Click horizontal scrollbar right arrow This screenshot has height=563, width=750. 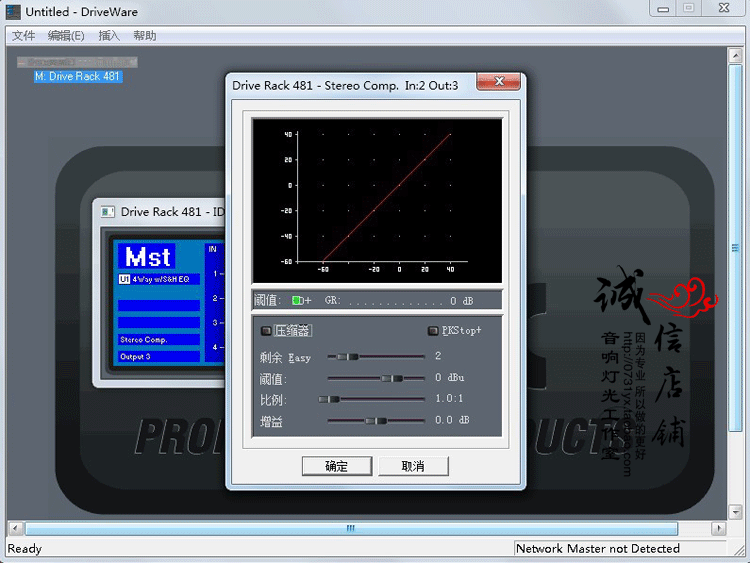click(x=718, y=529)
